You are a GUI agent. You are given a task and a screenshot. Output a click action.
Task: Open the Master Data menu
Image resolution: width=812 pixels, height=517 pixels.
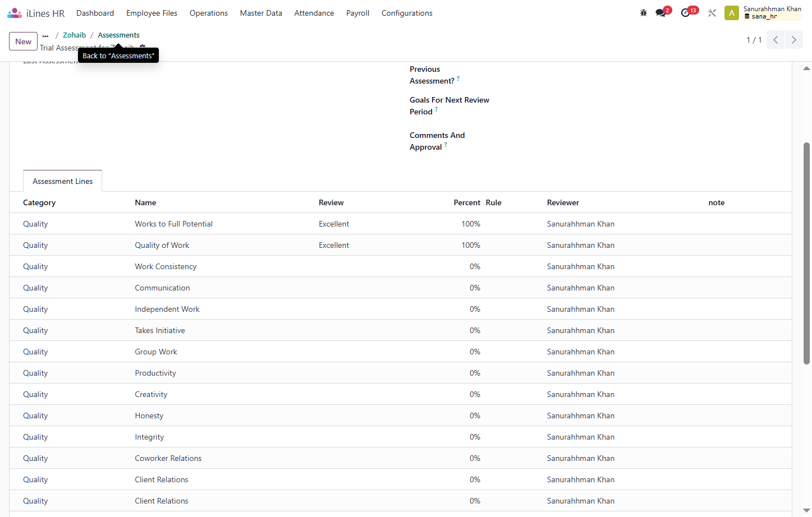click(261, 13)
